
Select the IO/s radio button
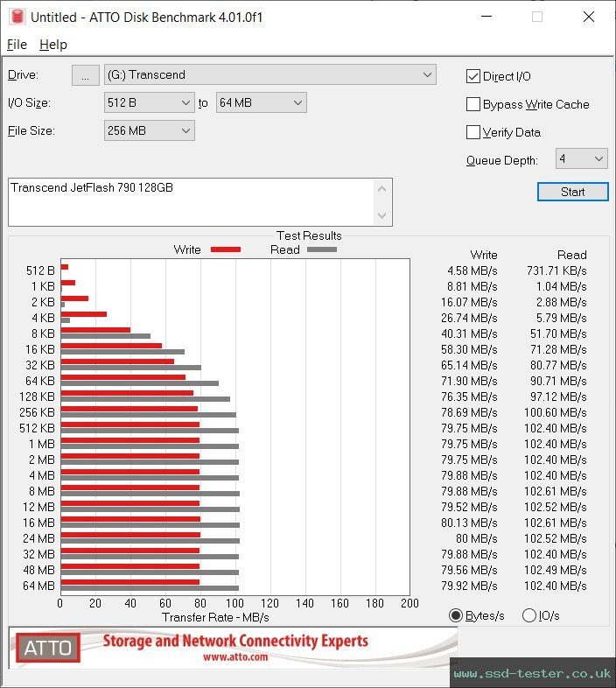(529, 615)
